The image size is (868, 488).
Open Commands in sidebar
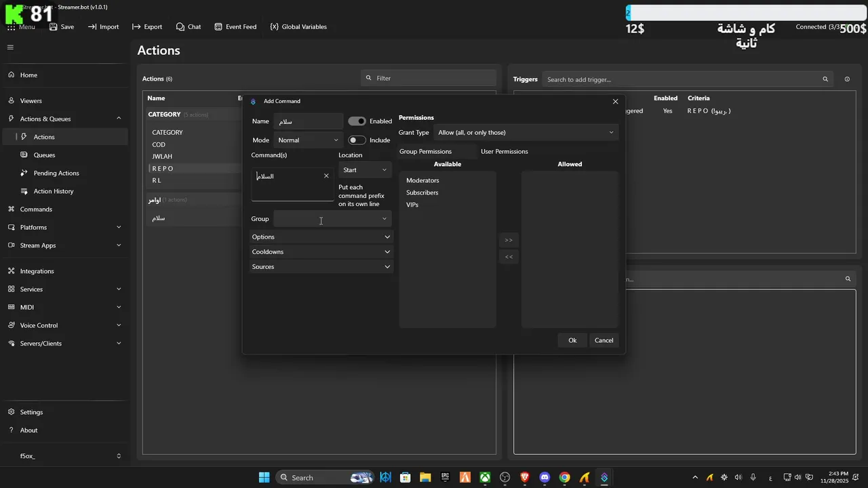tap(64, 209)
